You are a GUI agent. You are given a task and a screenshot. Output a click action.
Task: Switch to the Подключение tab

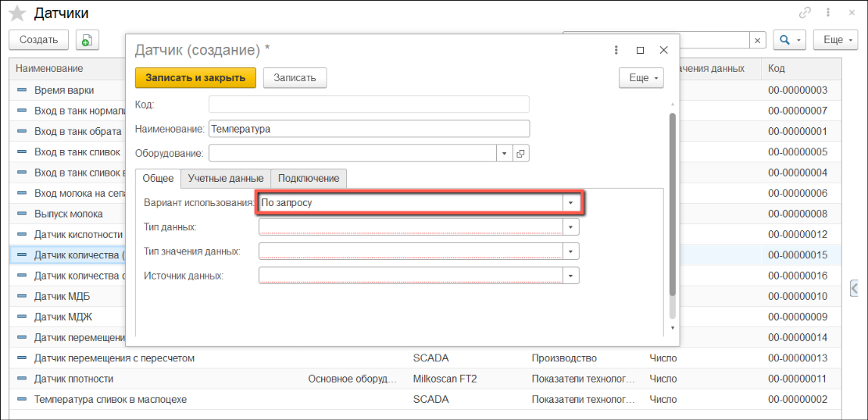(x=309, y=179)
